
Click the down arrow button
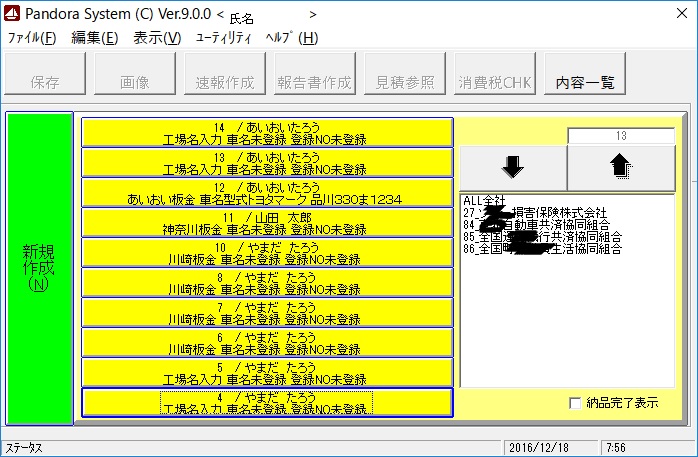[512, 166]
